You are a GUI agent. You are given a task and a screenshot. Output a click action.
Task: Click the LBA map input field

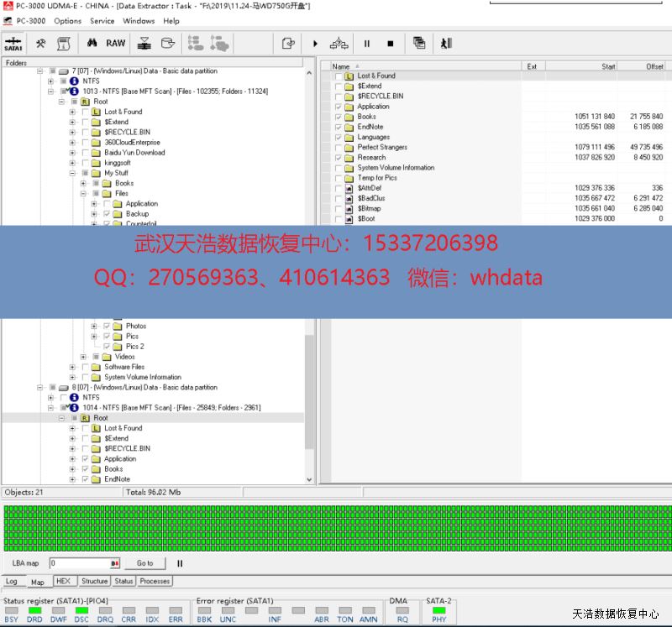point(80,563)
